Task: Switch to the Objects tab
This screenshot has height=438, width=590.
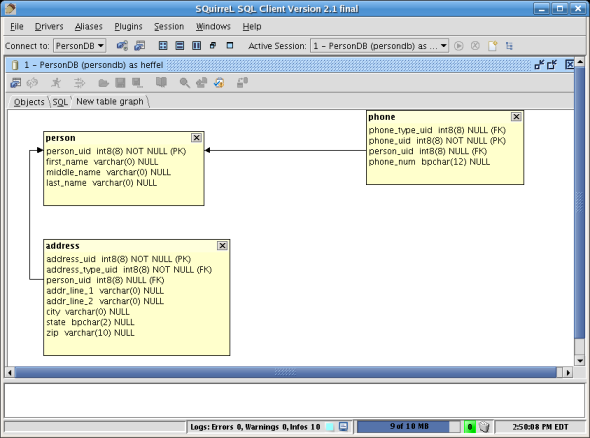Action: pyautogui.click(x=29, y=102)
